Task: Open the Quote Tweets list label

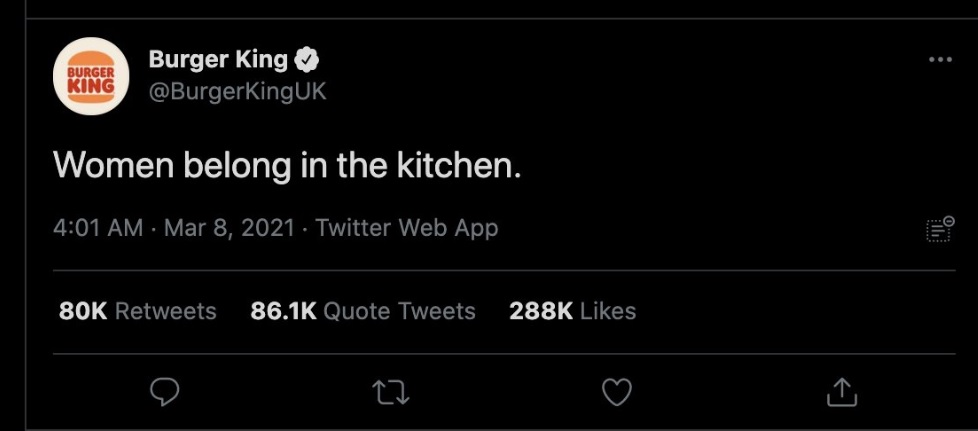Action: (x=399, y=311)
